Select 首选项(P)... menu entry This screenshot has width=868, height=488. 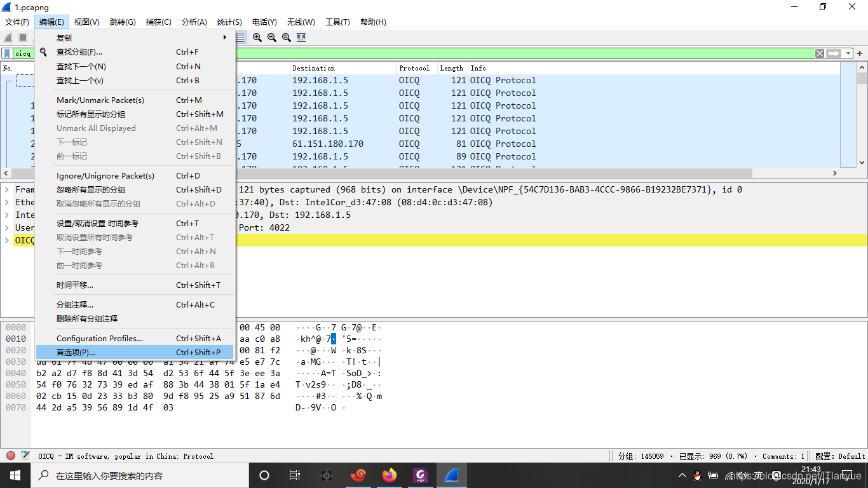pos(135,352)
